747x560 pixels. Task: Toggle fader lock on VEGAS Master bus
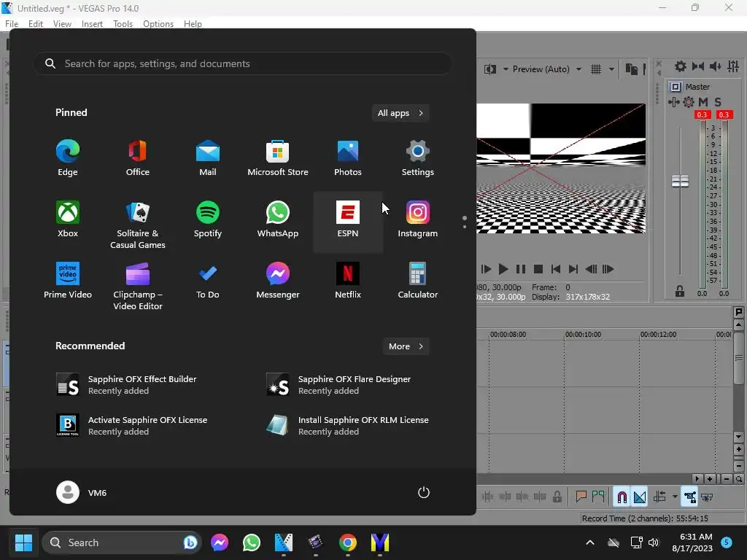680,292
